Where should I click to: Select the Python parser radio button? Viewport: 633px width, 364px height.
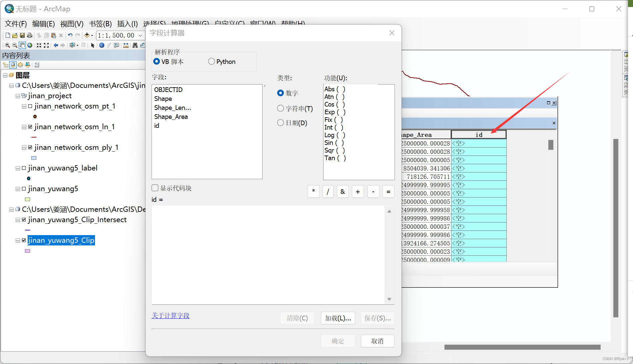click(212, 62)
